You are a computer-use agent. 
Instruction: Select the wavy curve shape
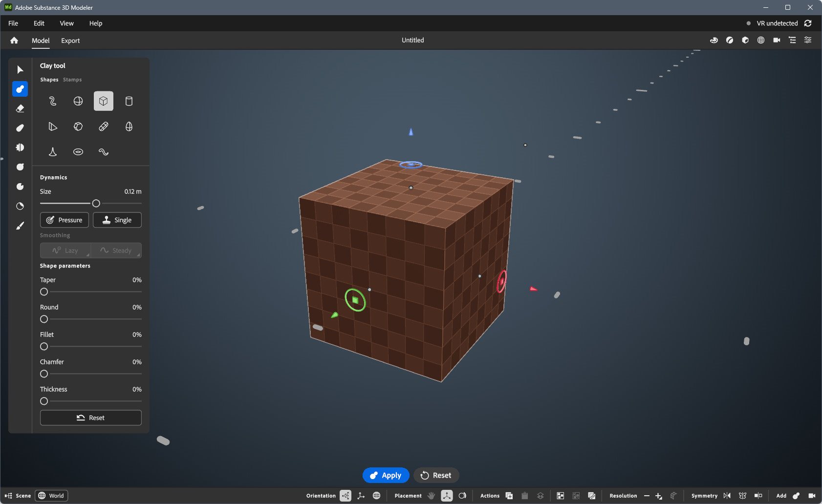[104, 152]
